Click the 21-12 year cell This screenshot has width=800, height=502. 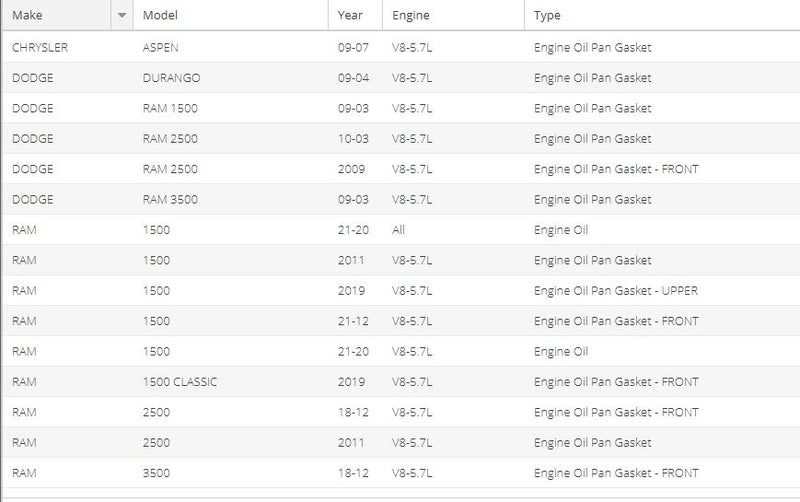click(354, 321)
